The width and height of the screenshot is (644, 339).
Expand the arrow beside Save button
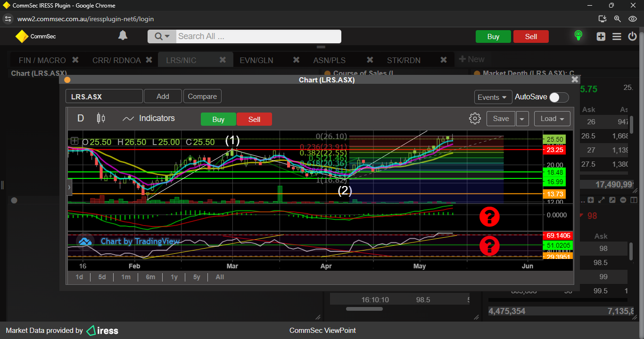[522, 119]
